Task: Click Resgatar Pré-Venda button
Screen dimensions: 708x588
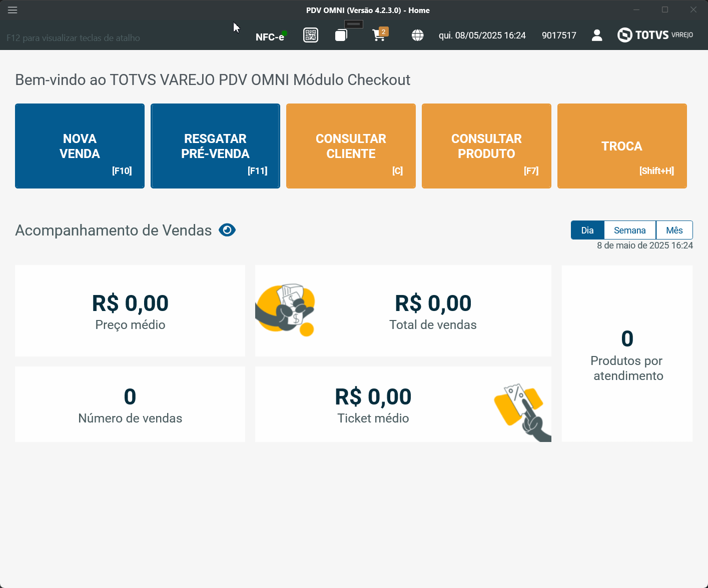Action: click(215, 146)
